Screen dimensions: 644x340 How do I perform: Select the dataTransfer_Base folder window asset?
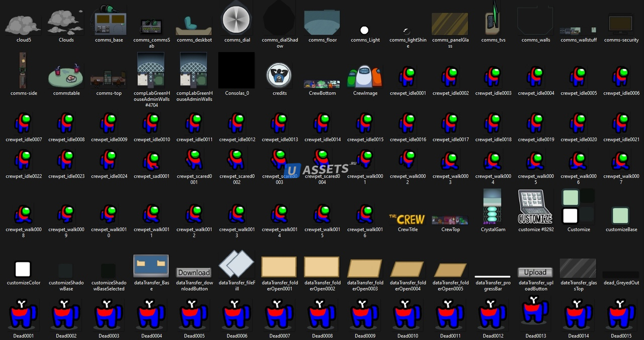pos(151,266)
